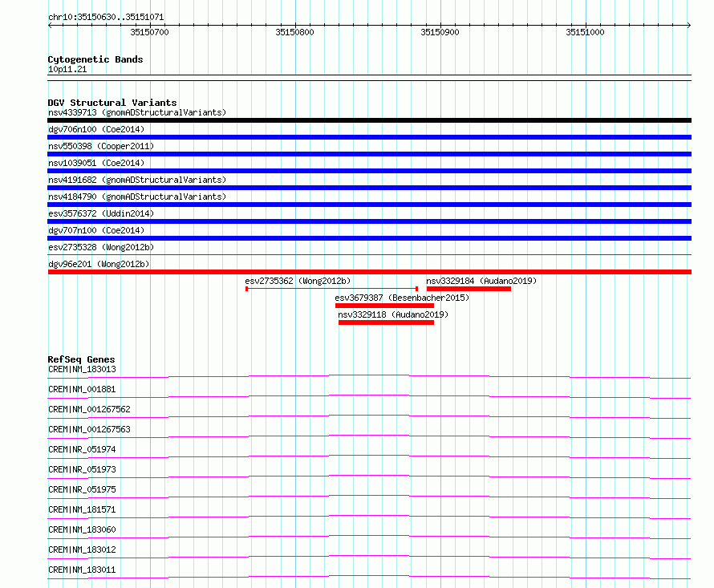
Task: Click the magenta intron line under CREM|NM_183013
Action: coord(369,375)
